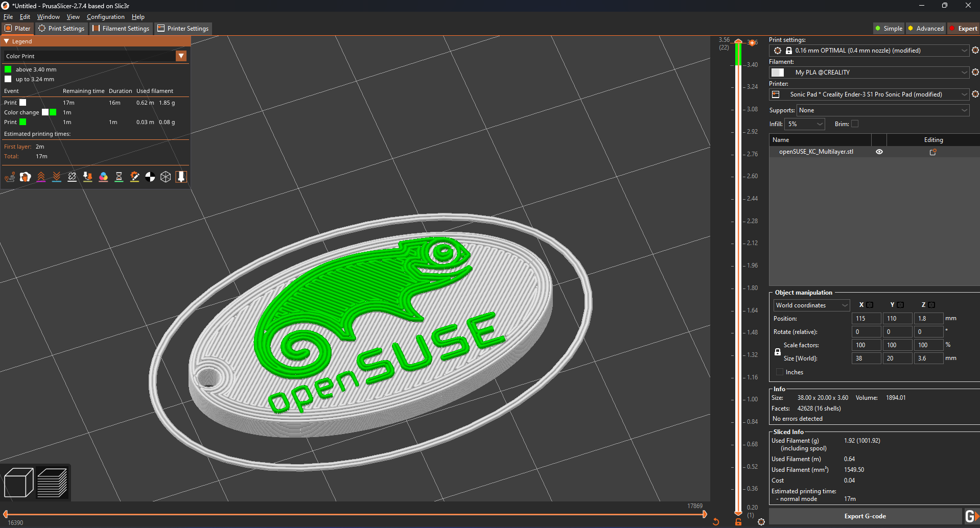Switch to 3D editor cube view

tap(19, 483)
